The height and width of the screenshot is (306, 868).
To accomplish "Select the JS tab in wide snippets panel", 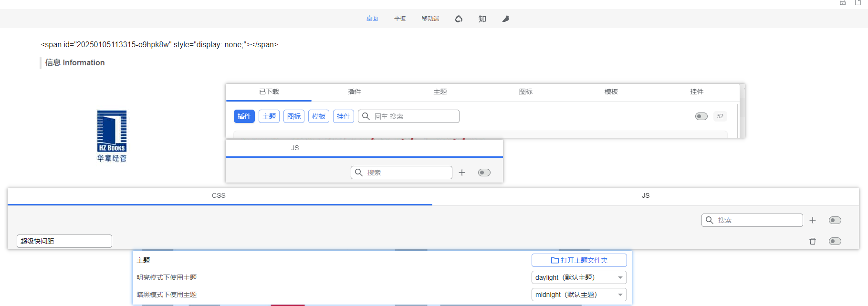I will pos(646,196).
